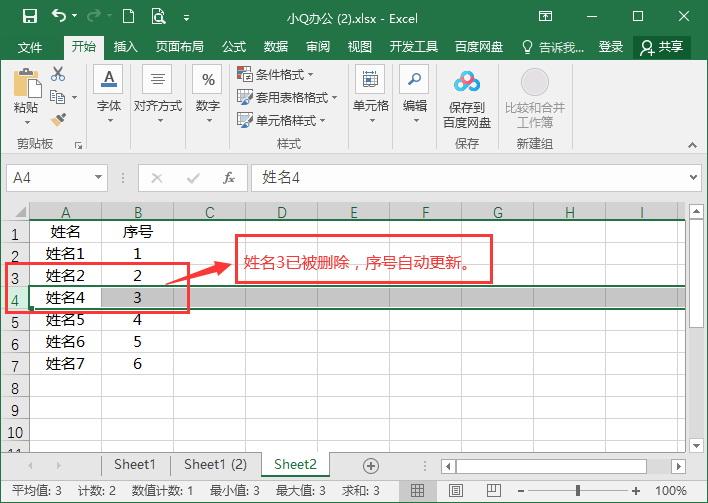The height and width of the screenshot is (503, 708).
Task: Open print preview from the quick access toolbar
Action: 158,17
